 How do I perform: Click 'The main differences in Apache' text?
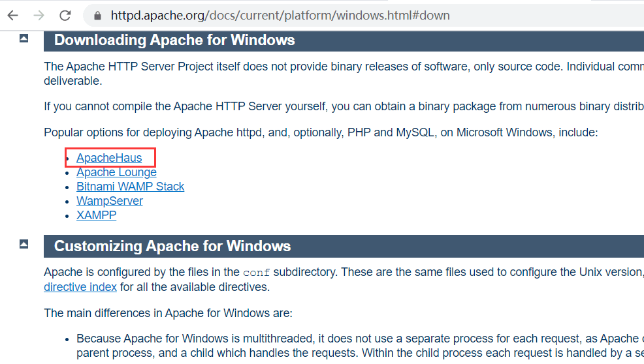pyautogui.click(x=168, y=313)
